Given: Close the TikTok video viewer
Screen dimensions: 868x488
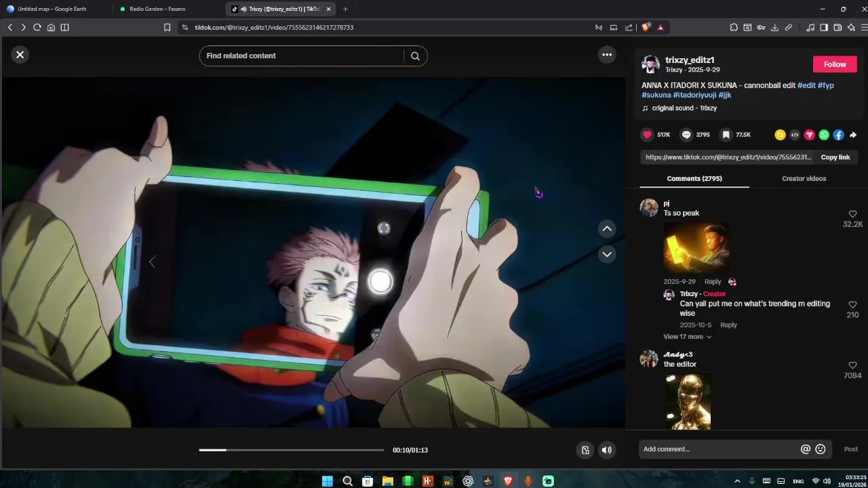Looking at the screenshot, I should [20, 55].
